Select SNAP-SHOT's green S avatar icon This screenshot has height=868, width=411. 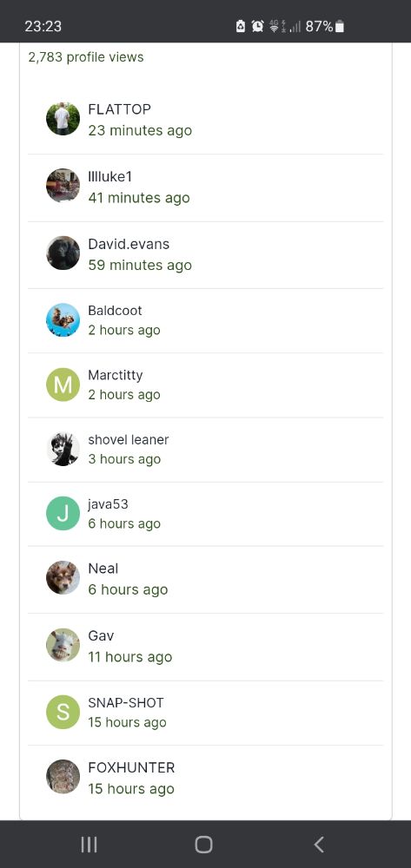point(63,712)
